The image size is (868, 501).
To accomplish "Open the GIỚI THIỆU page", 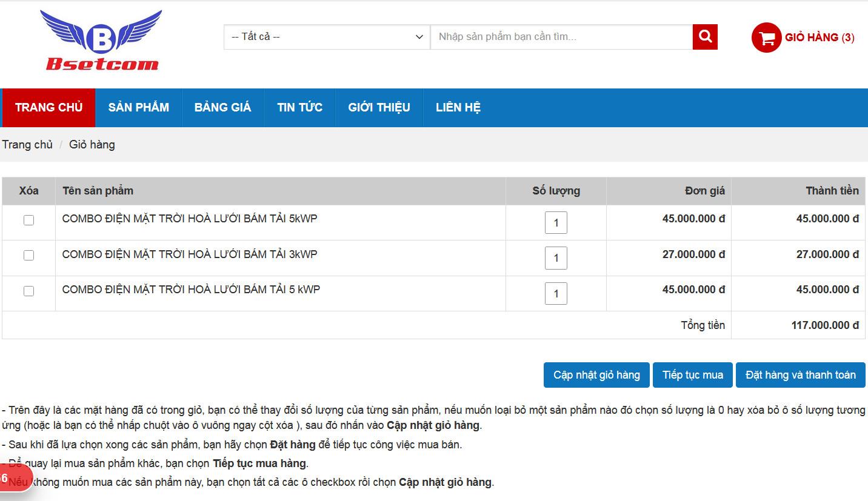I will click(379, 108).
